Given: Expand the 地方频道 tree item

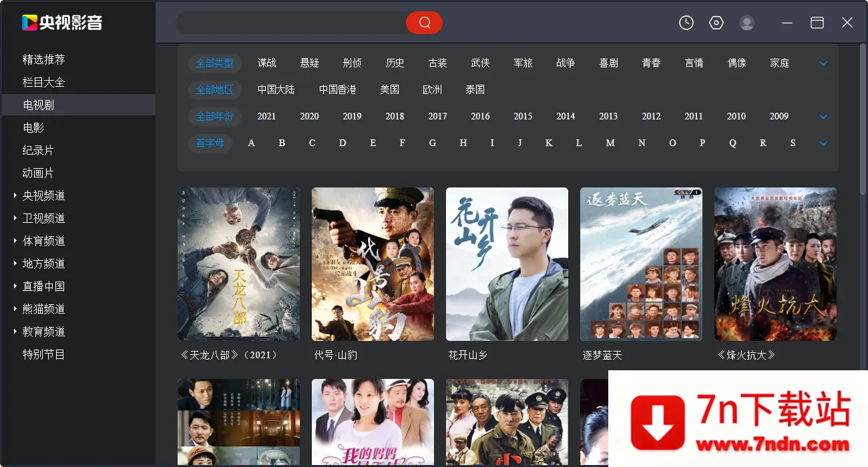Looking at the screenshot, I should 15,264.
